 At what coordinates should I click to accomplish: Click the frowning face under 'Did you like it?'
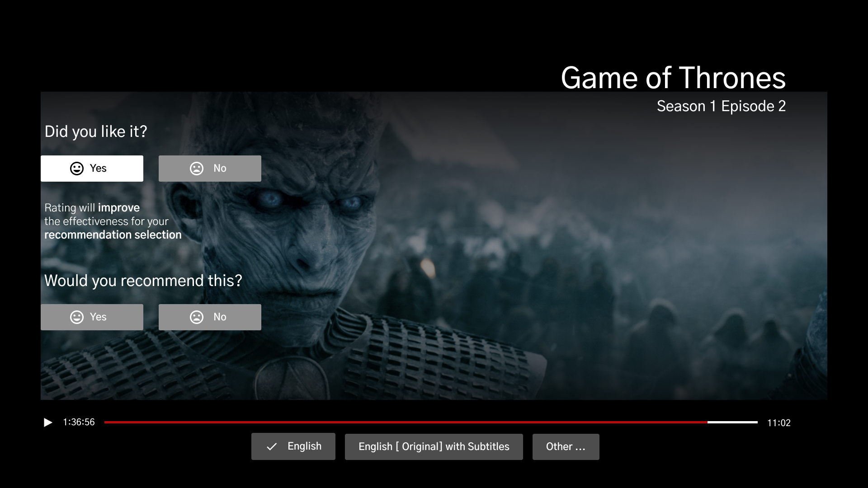[x=197, y=169]
